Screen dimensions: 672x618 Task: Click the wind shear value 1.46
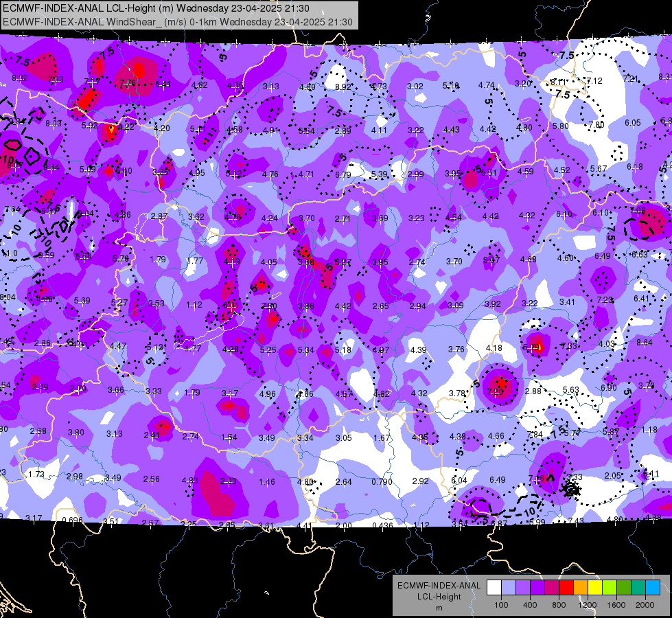[x=267, y=481]
